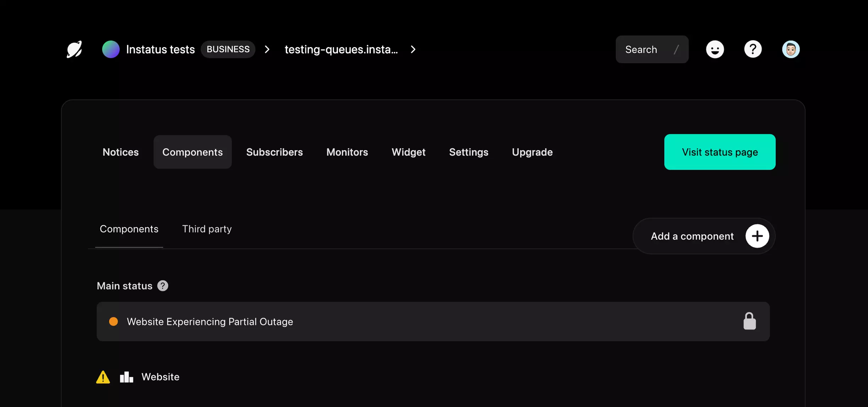Click the BUSINESS plan badge
868x407 pixels.
[x=228, y=49]
